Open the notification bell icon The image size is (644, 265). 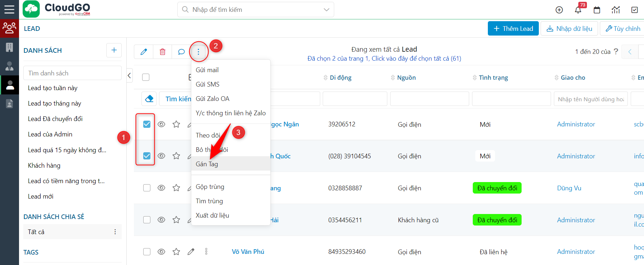578,10
